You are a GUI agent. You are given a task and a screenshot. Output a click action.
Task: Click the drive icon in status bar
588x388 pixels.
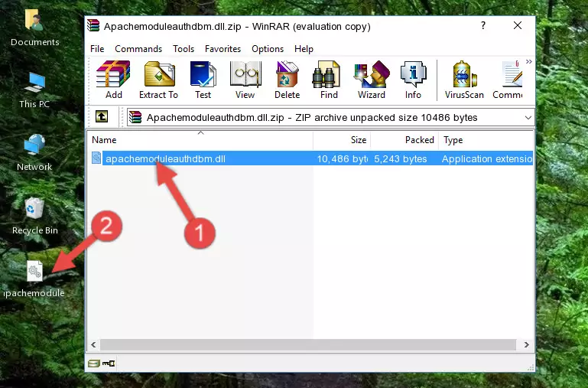click(x=94, y=364)
